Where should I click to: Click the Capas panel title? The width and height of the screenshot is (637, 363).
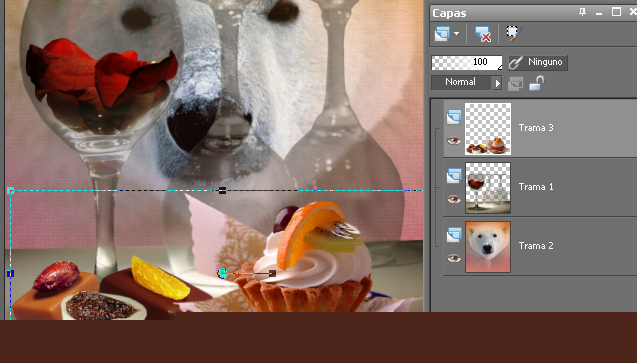click(449, 13)
